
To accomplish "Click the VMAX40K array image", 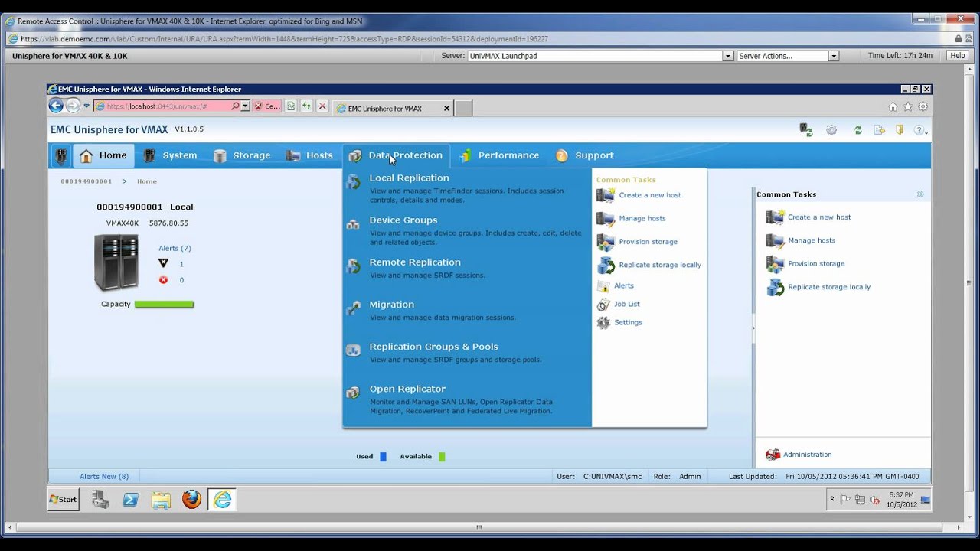I will point(116,262).
